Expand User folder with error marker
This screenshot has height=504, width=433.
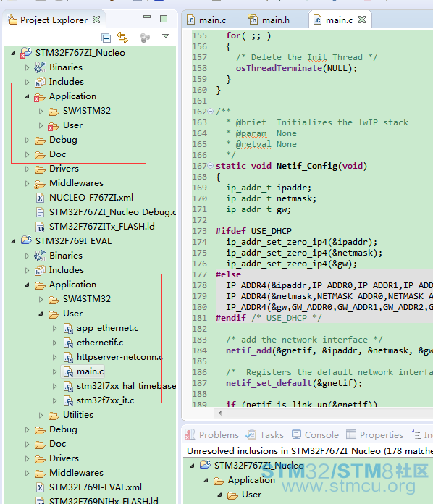[x=41, y=125]
